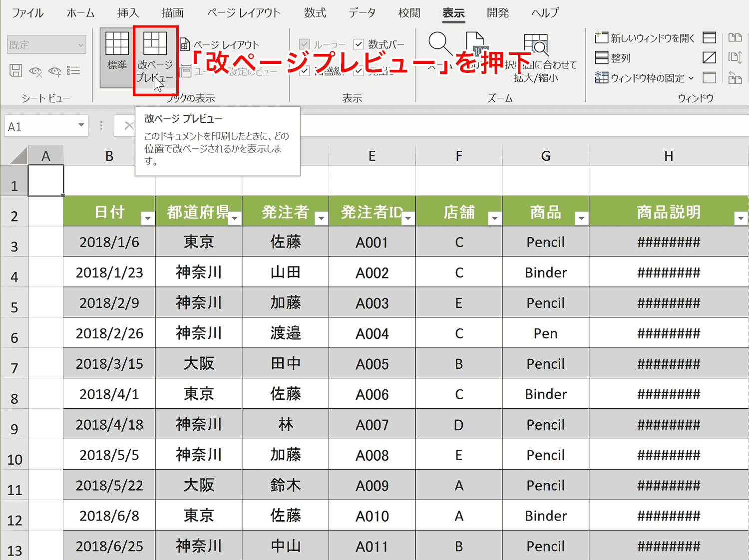This screenshot has height=560, width=749.
Task: Select column G header
Action: (546, 156)
